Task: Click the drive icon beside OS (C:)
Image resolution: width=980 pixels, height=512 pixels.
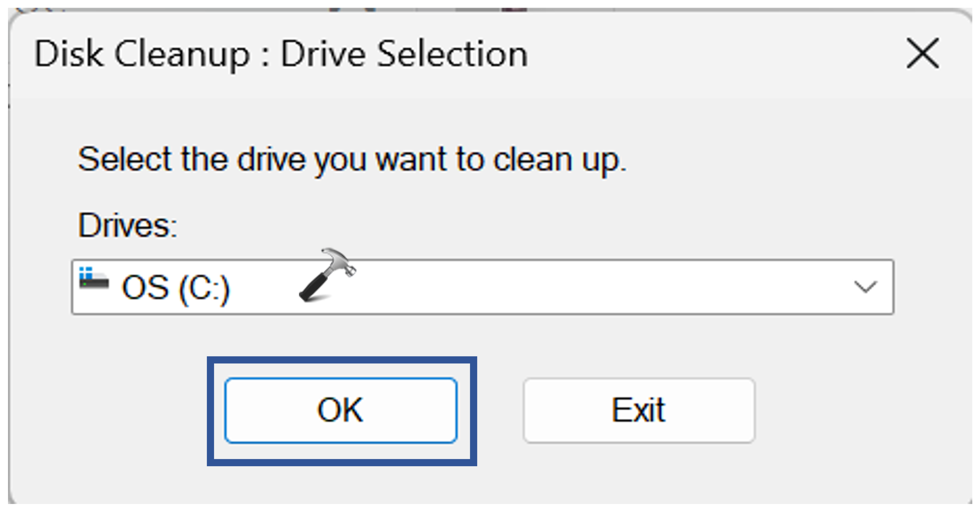Action: pyautogui.click(x=94, y=279)
